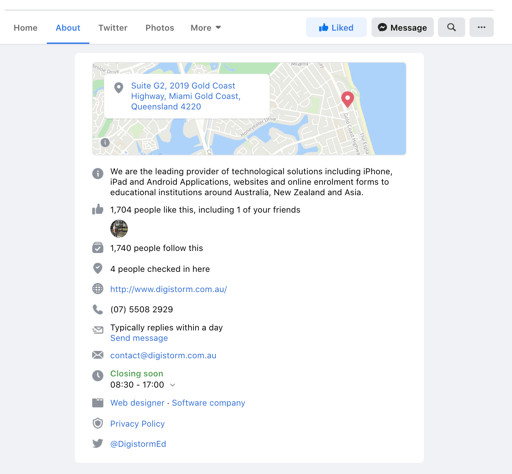Image resolution: width=512 pixels, height=474 pixels.
Task: Click the privacy shield icon
Action: tap(98, 423)
